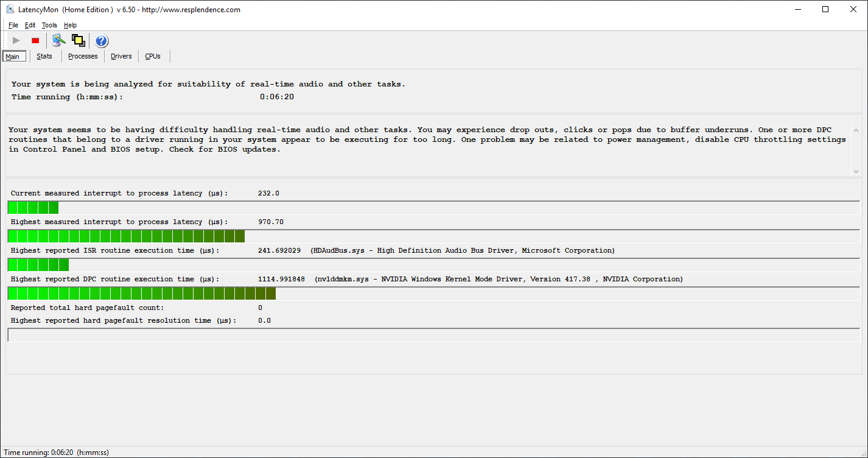Open the Edit menu

click(x=30, y=25)
